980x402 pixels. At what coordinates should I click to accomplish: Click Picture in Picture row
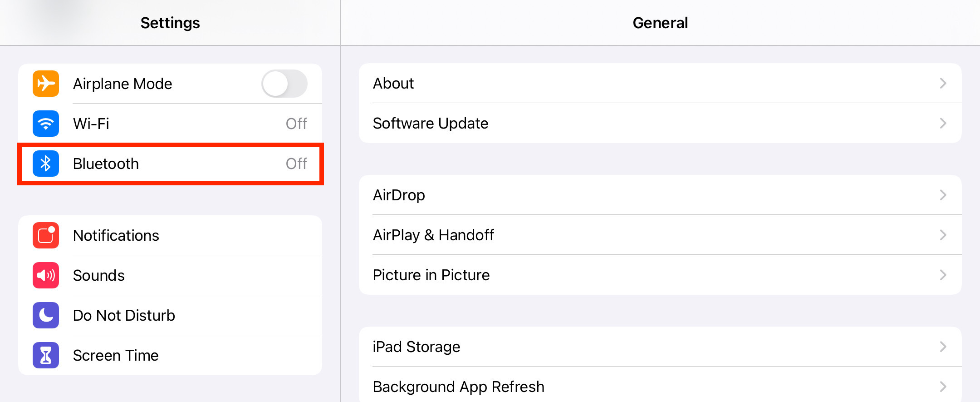(x=661, y=275)
